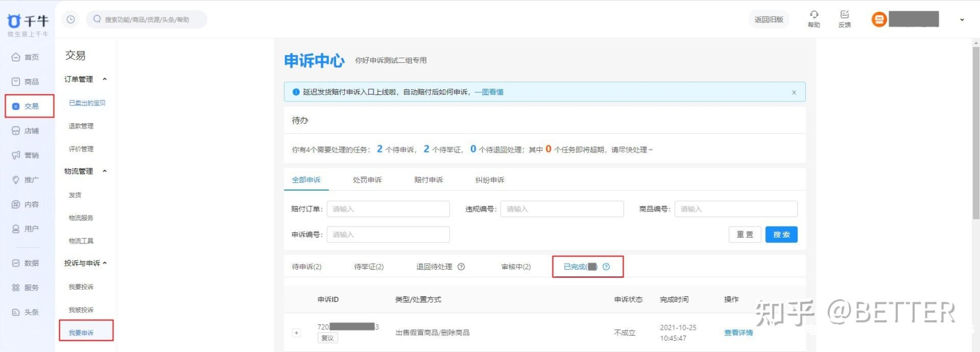Collapse the 物流管理 section

105,171
